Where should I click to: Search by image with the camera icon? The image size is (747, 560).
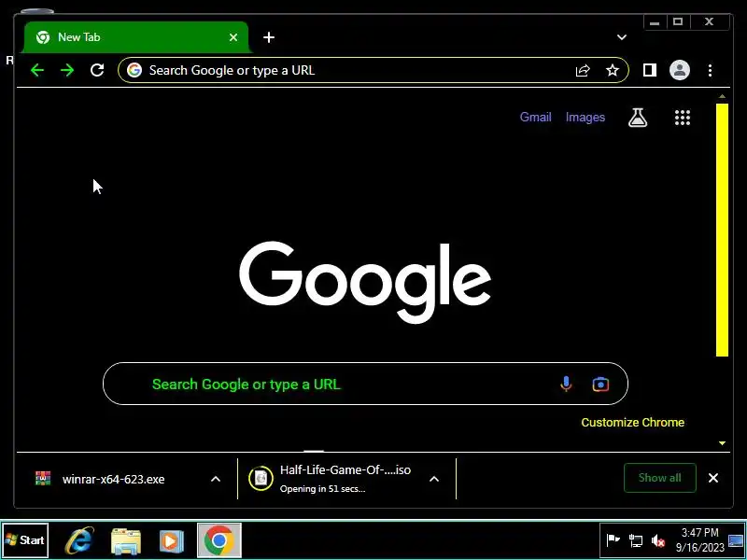click(600, 384)
